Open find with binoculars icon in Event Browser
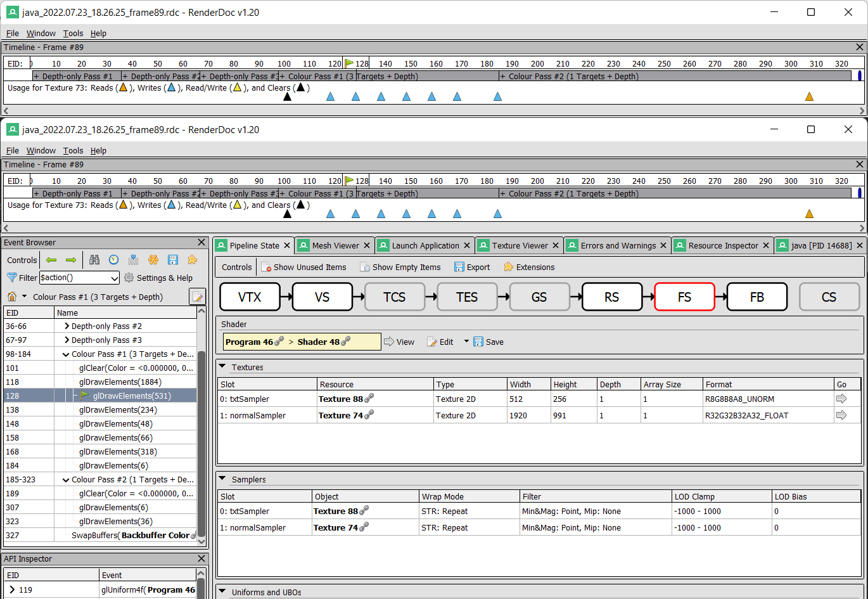The width and height of the screenshot is (868, 599). click(94, 260)
